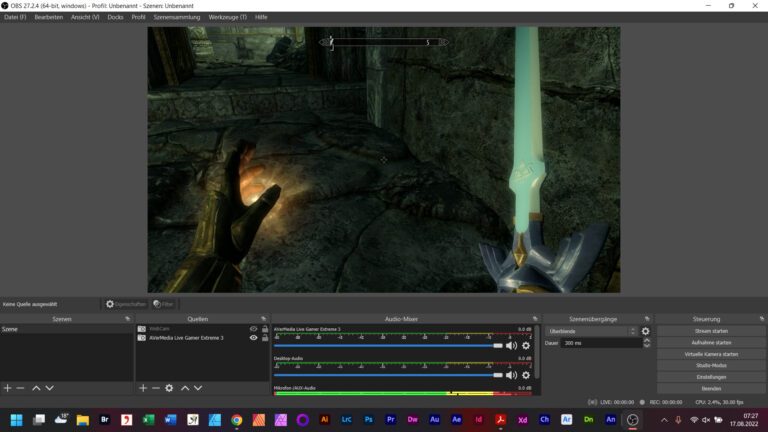Toggle visibility of AVerMedia Live Gamer source
Viewport: 768px width, 432px height.
[x=253, y=338]
